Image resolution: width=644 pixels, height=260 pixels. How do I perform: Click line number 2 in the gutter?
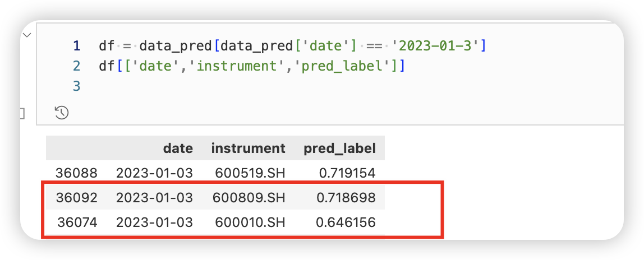76,66
